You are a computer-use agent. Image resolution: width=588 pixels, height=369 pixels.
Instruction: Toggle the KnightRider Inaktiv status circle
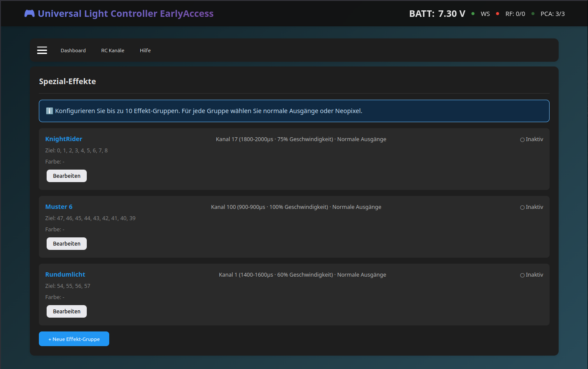point(522,139)
